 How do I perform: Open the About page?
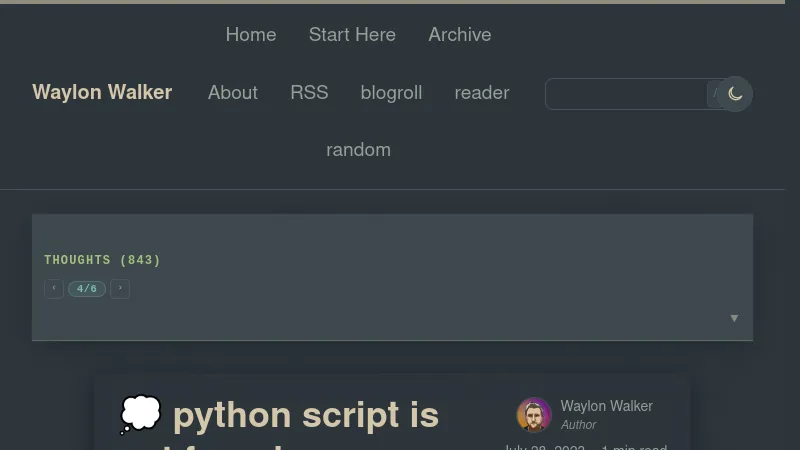click(x=233, y=92)
